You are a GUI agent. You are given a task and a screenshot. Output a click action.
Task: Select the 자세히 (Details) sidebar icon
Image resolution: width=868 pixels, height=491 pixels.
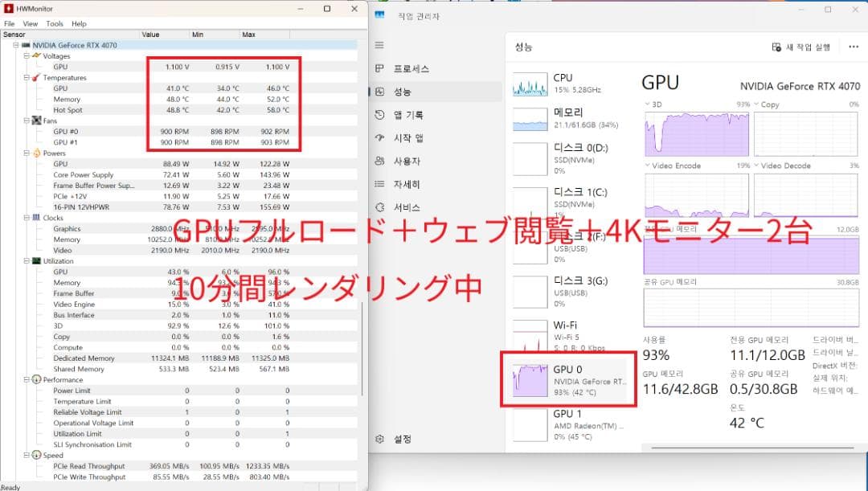(x=378, y=184)
